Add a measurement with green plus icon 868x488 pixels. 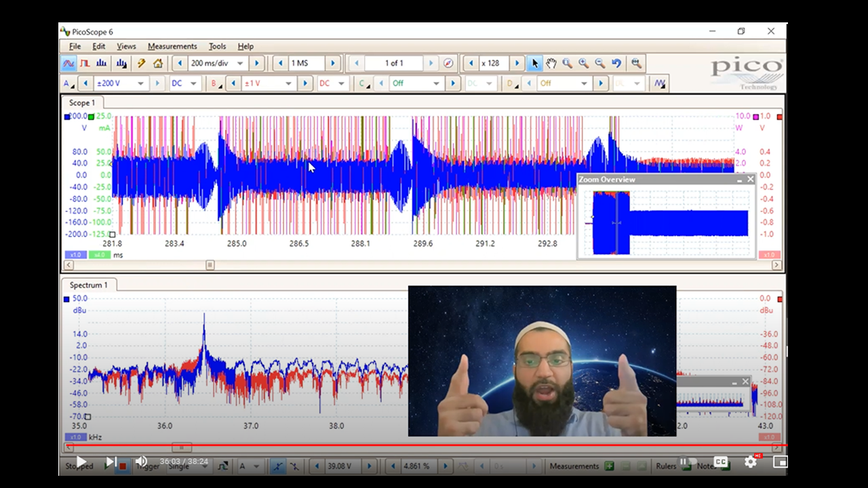609,466
